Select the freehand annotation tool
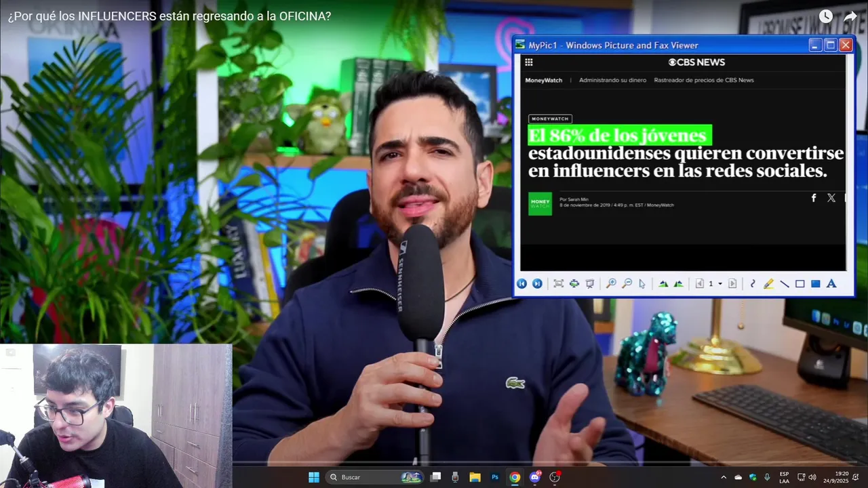This screenshot has width=868, height=488. (x=753, y=284)
